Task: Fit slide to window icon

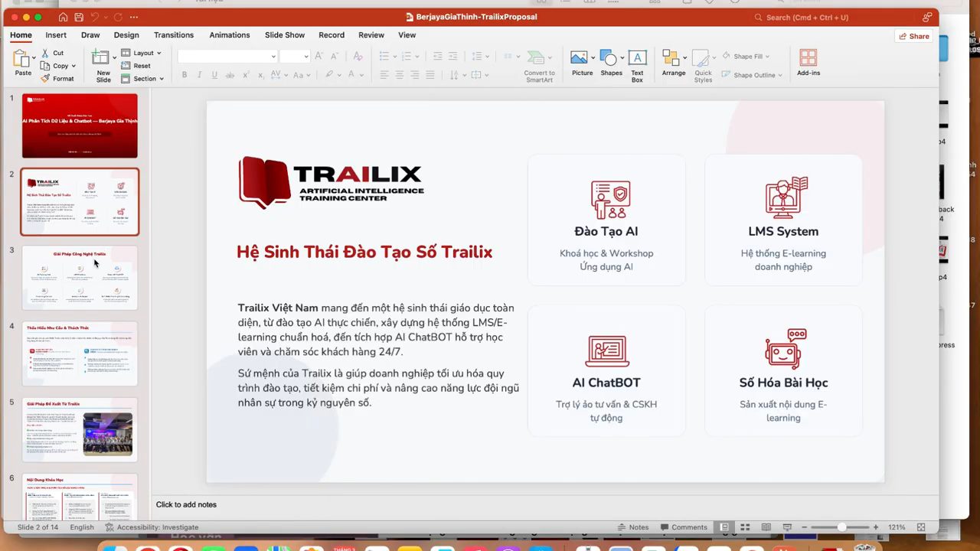Action: 921,527
